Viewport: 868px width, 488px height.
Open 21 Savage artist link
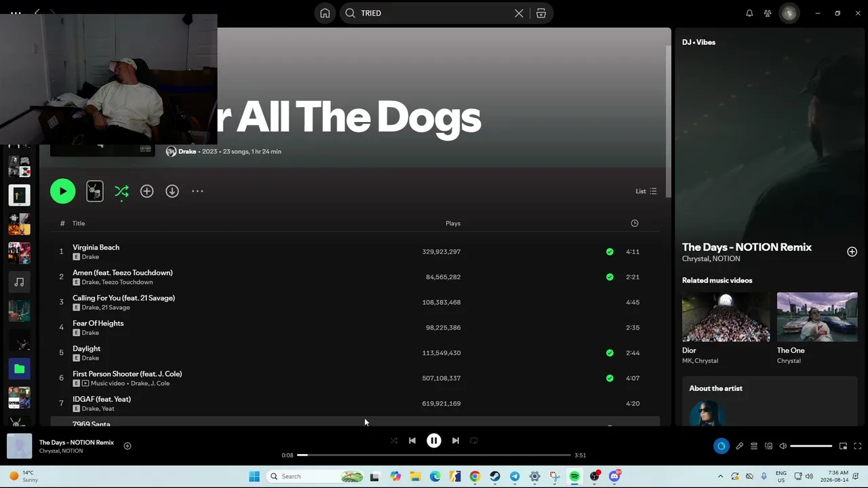[116, 308]
